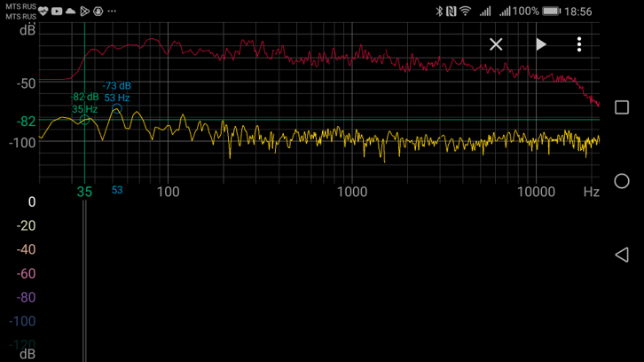Tap the battery icon in status bar
This screenshot has width=644, height=362.
point(552,12)
